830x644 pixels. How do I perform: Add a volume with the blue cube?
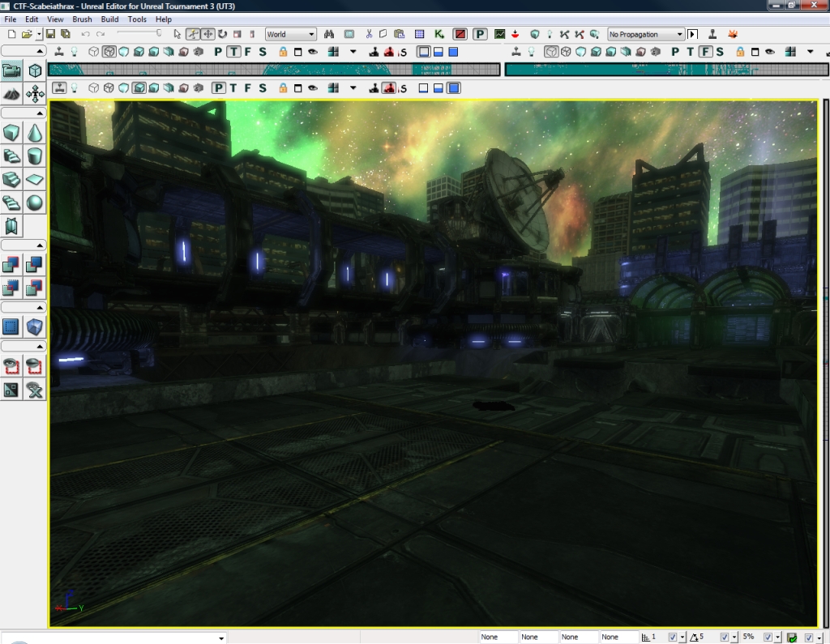pyautogui.click(x=35, y=326)
